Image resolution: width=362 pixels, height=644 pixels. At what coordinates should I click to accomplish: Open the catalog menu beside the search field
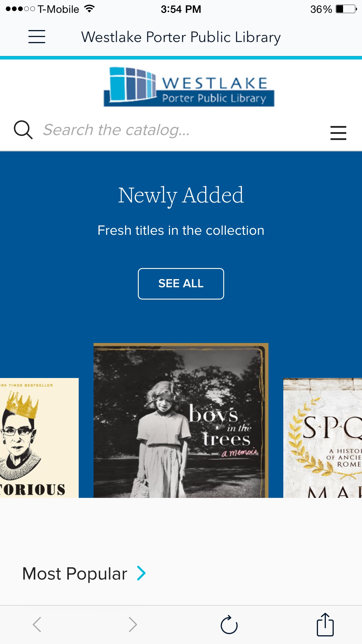(338, 133)
